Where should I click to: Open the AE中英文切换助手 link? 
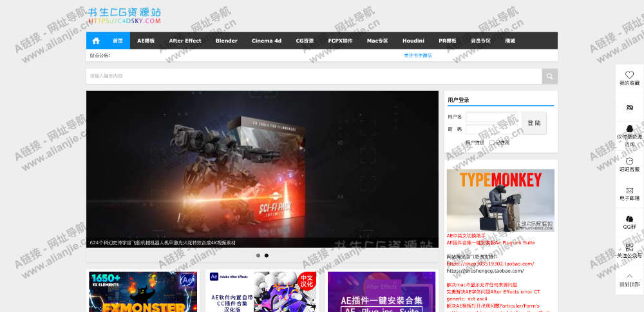(466, 236)
